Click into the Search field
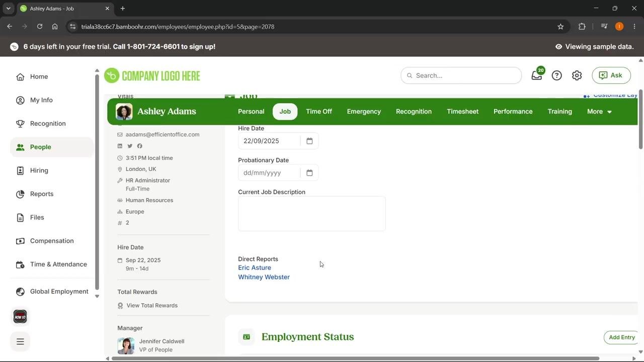Screen dimensions: 644x362 (461, 75)
